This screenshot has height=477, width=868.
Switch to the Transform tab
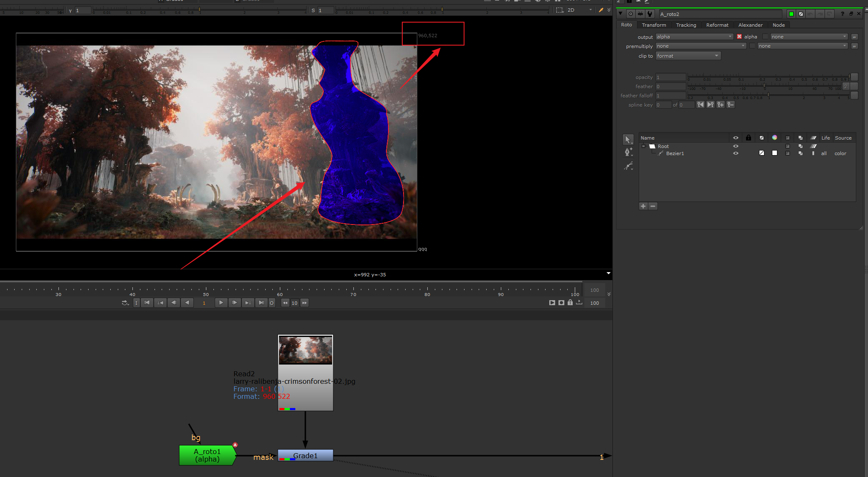tap(654, 25)
